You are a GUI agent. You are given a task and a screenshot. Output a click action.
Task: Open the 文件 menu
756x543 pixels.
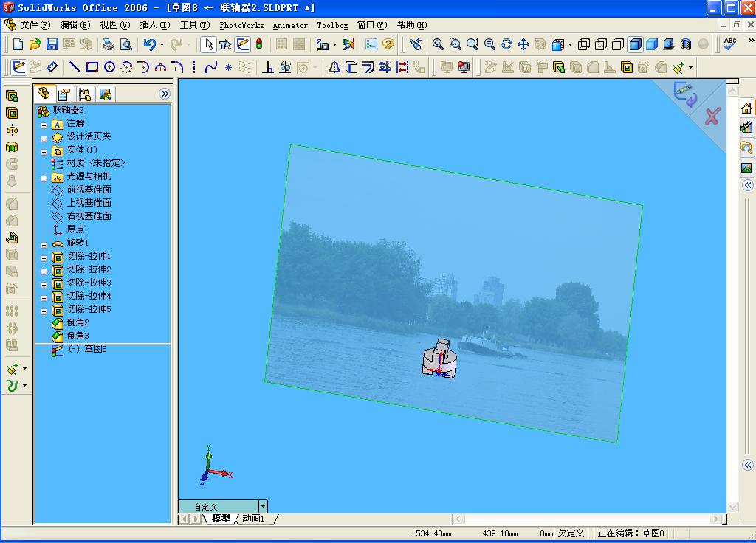[35, 24]
